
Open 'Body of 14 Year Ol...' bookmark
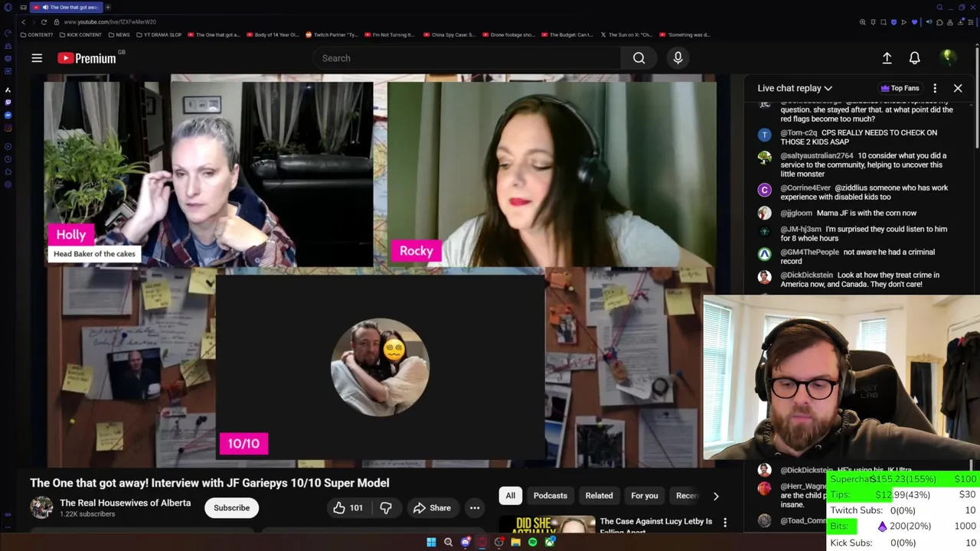273,34
